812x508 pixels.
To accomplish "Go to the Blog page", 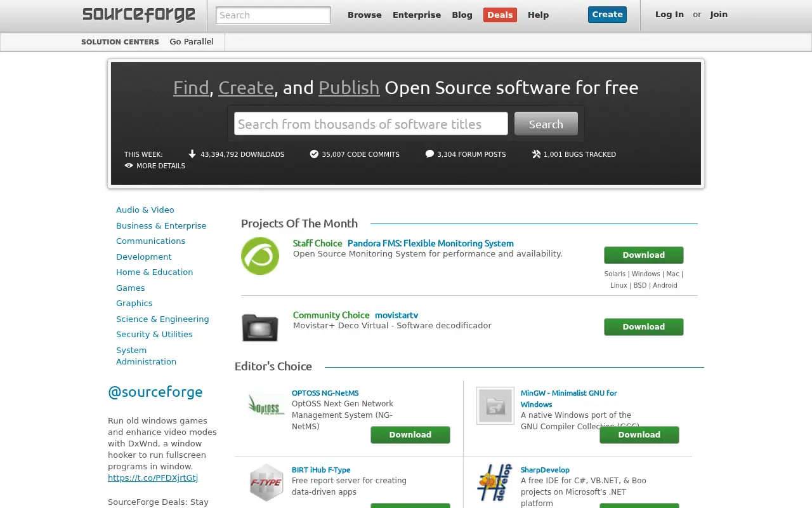I will 462,15.
